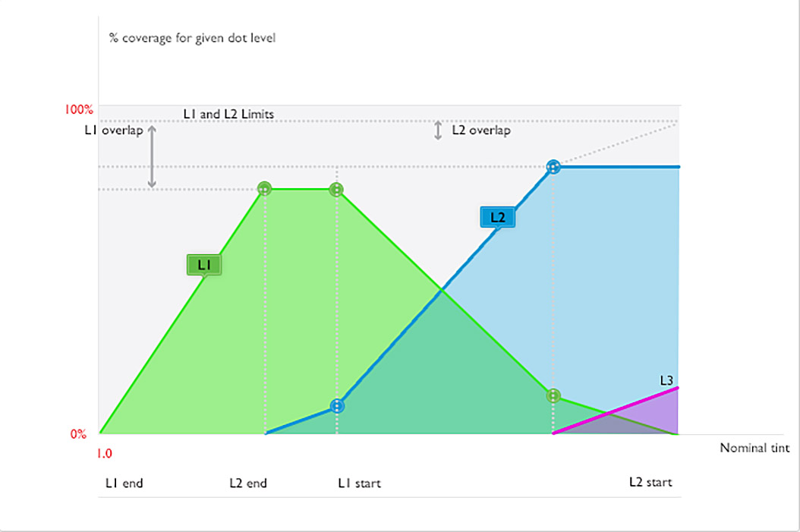Click the "L1 end" axis label
Image resolution: width=800 pixels, height=532 pixels.
[x=124, y=483]
